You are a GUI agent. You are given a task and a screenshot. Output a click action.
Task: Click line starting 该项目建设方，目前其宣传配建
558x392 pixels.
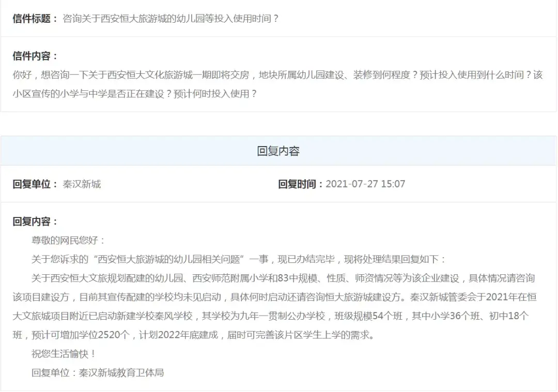tap(274, 296)
